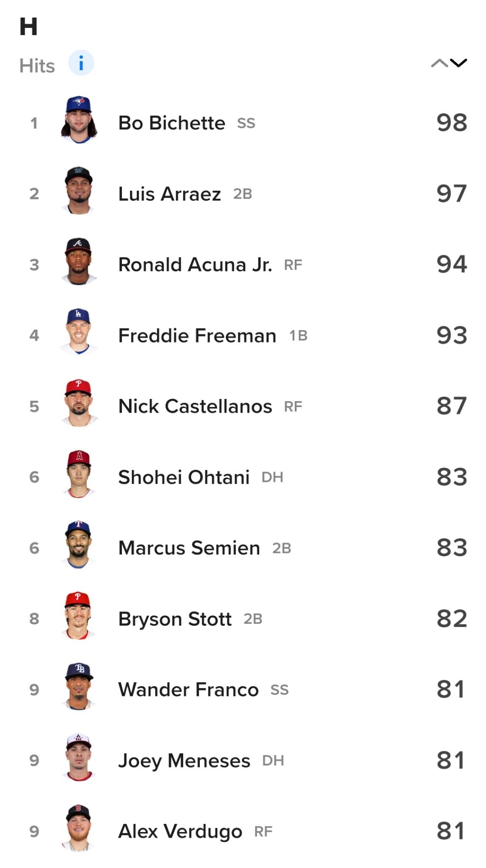Select the Shohei Ohtani name link
Viewport: 486px width, 868px height.
(x=184, y=477)
